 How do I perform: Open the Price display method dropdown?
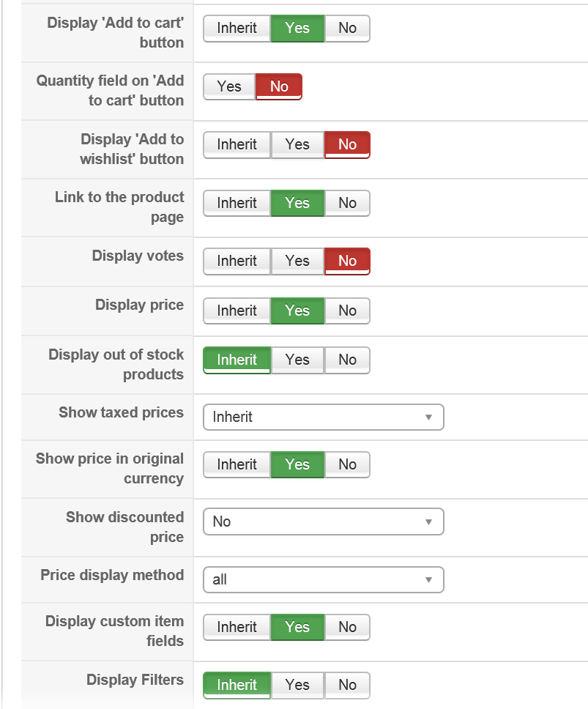click(x=323, y=580)
